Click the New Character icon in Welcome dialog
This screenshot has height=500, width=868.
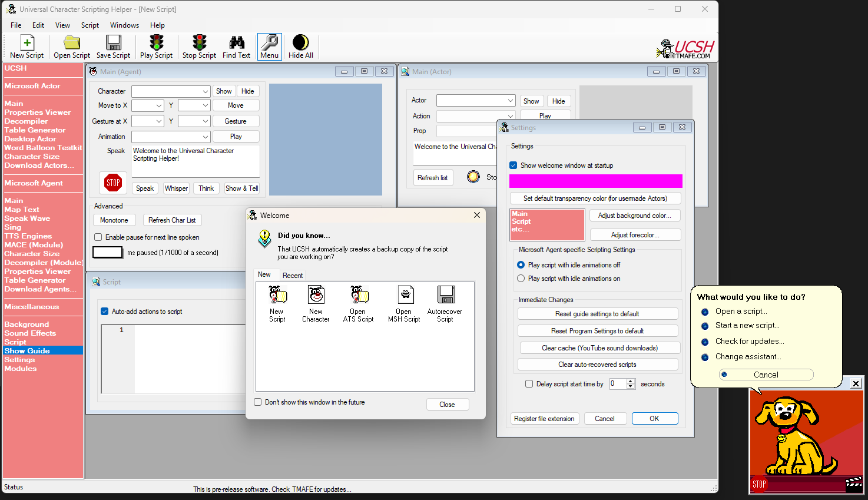[316, 294]
